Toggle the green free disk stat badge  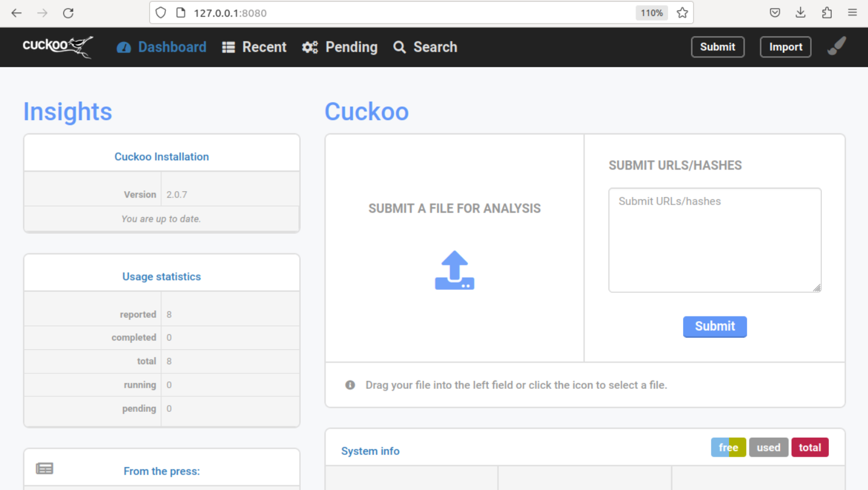728,447
